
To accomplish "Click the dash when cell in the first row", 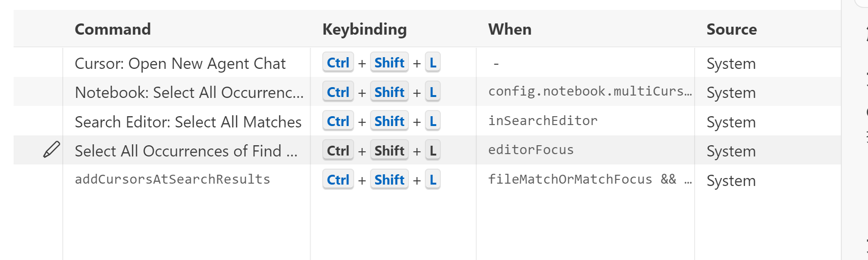I will tap(496, 64).
